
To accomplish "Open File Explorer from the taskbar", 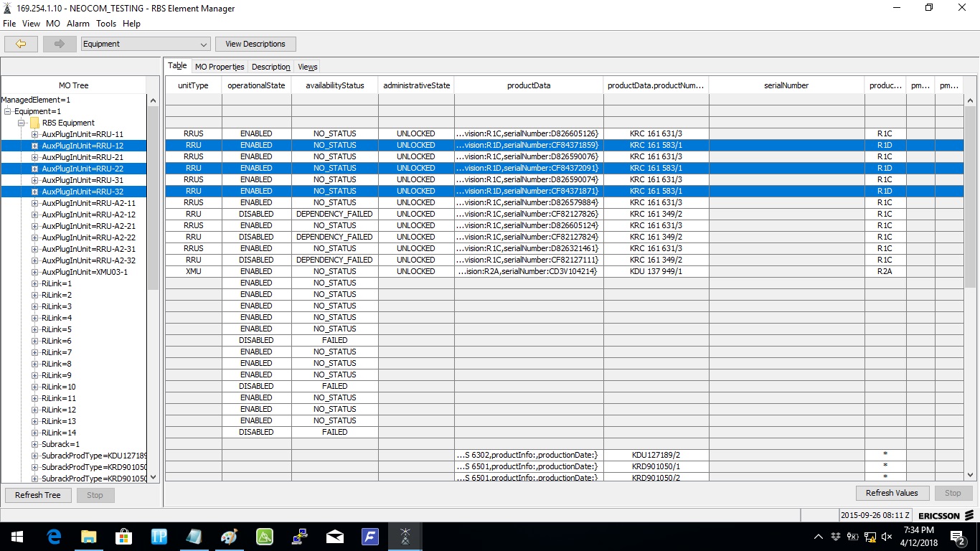I will pos(89,537).
